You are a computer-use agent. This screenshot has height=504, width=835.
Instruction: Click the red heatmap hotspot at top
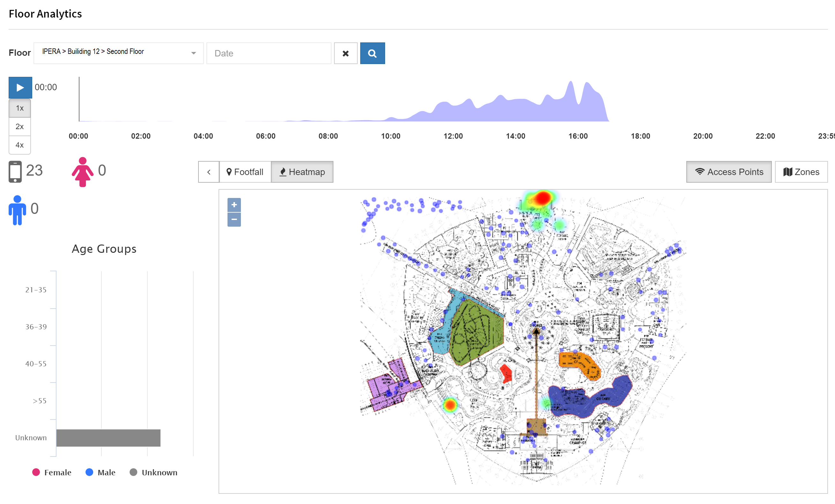tap(542, 198)
